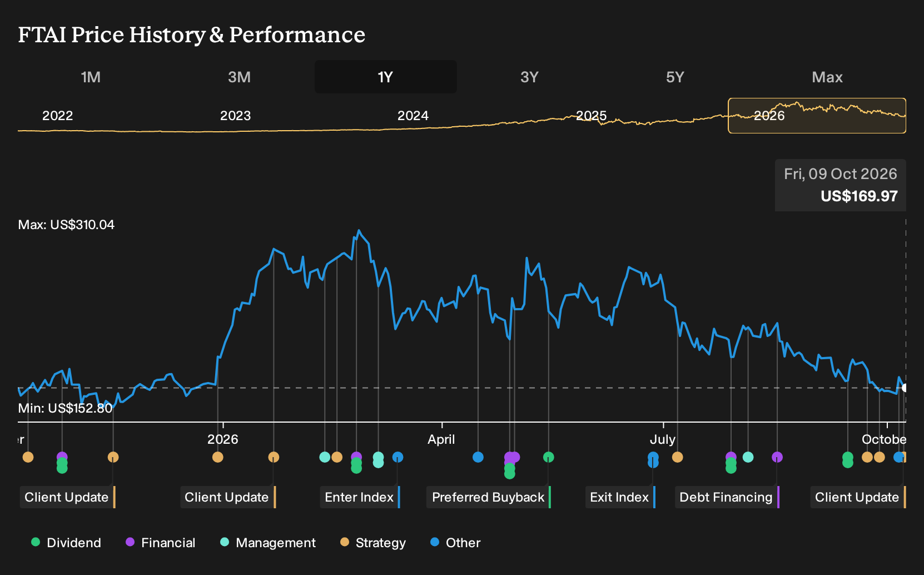Choose the 3Y price history tab
Image resolution: width=924 pixels, height=575 pixels.
(529, 77)
